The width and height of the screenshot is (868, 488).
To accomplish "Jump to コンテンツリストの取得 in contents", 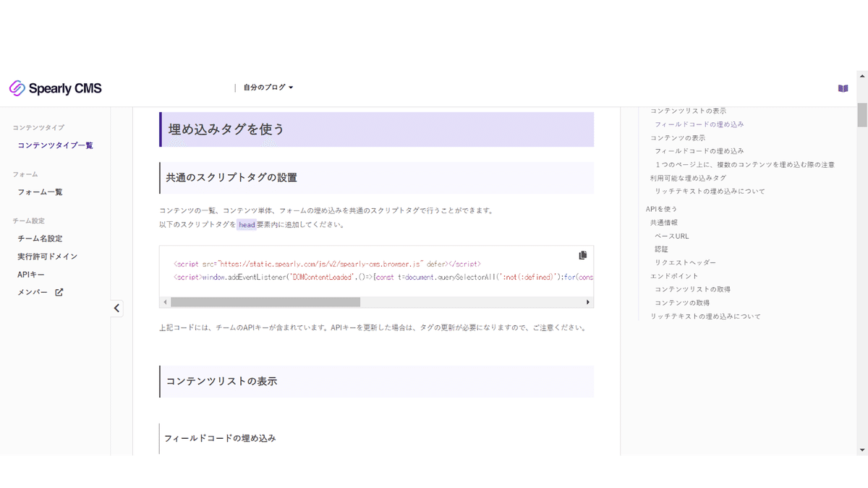I will pos(693,289).
